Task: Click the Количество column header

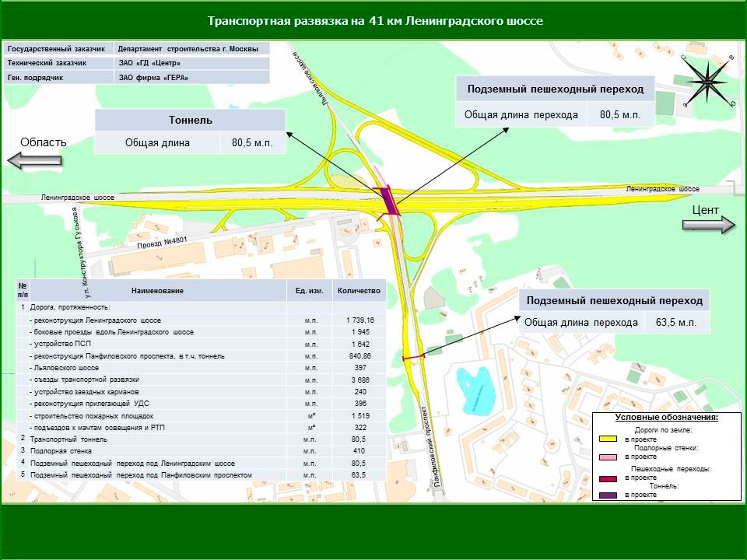Action: tap(359, 290)
